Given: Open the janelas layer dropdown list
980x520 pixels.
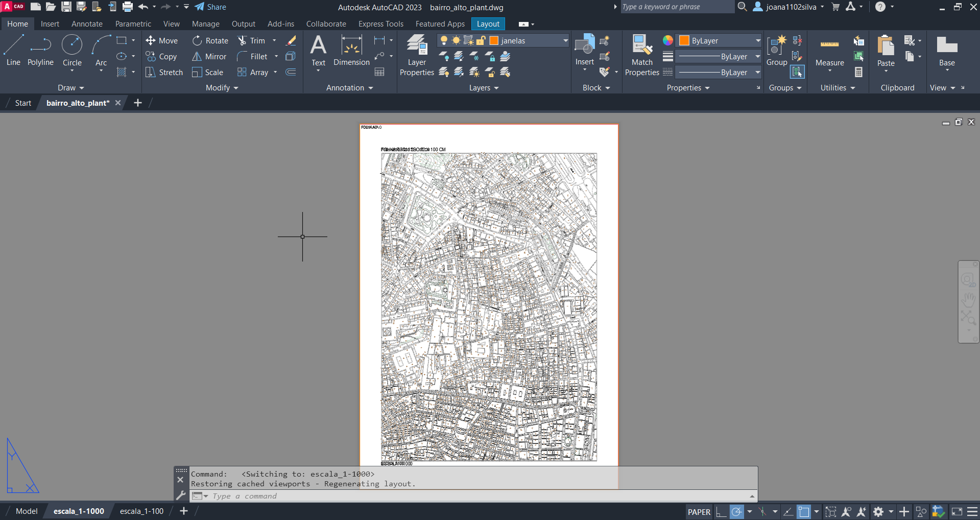Looking at the screenshot, I should 565,41.
